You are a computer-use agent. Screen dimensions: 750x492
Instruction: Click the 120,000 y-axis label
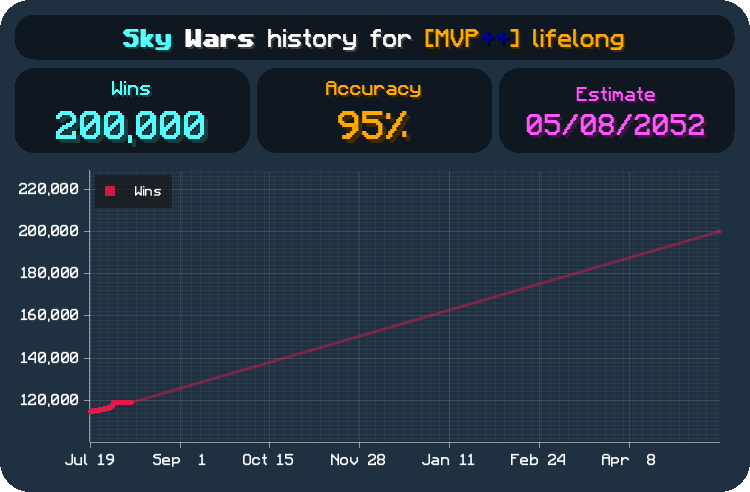tap(48, 400)
